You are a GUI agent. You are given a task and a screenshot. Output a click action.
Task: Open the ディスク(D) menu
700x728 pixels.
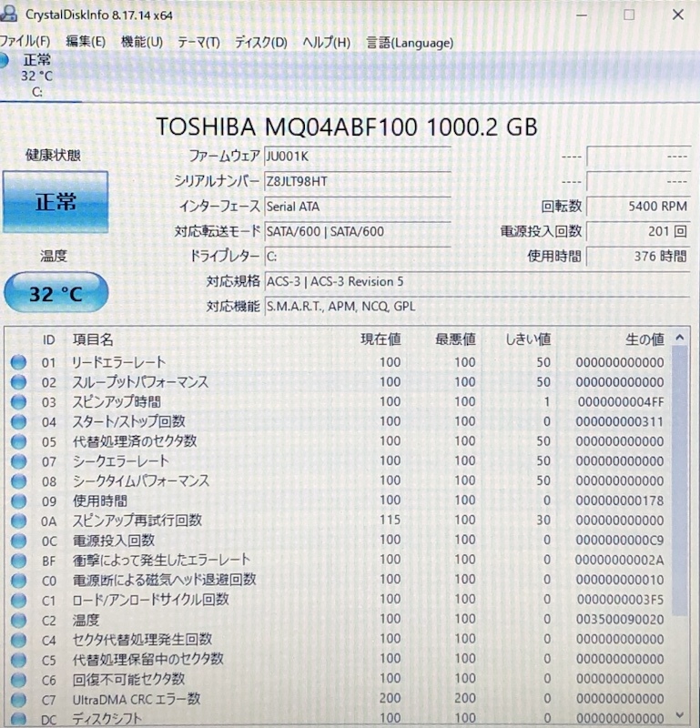(x=260, y=42)
